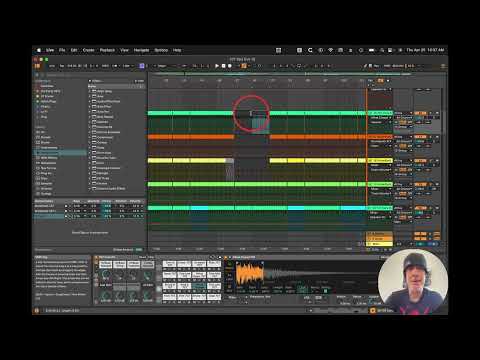Screen dimensions: 480x360
Task: Select the bottom-right drum rack pad
Action: click(214, 297)
